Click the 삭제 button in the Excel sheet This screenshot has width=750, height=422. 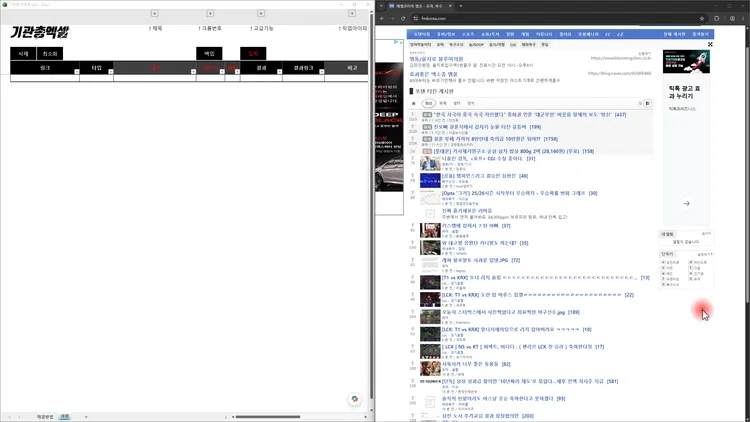point(23,54)
